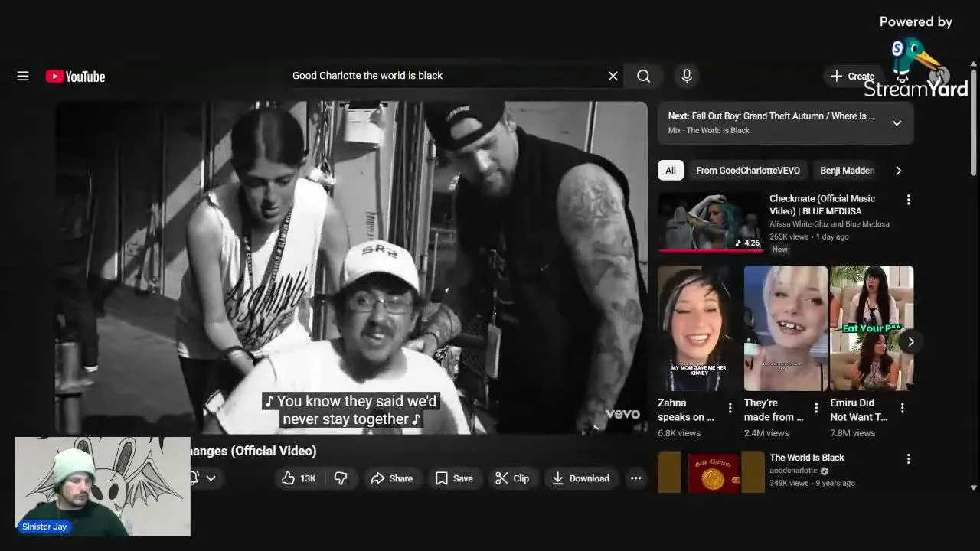
Task: Go to YouTube home via logo
Action: pyautogui.click(x=75, y=77)
